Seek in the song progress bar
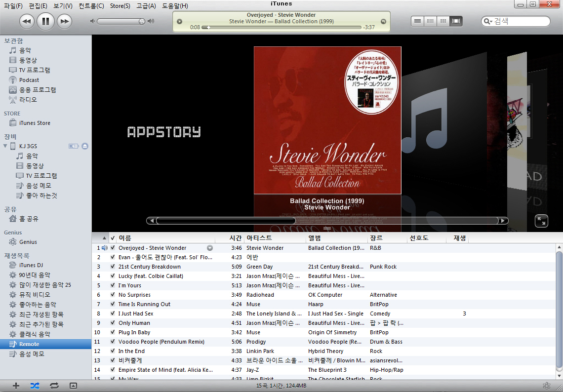The width and height of the screenshot is (563, 392). (281, 27)
